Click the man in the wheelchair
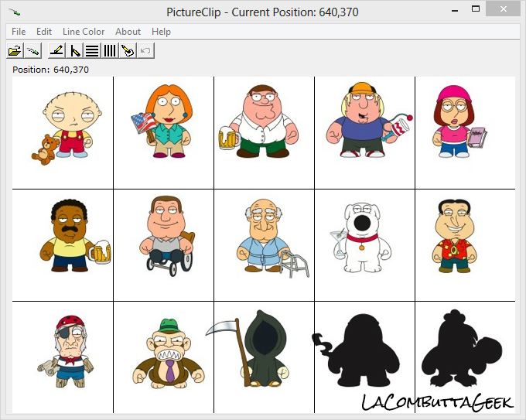 (x=167, y=236)
